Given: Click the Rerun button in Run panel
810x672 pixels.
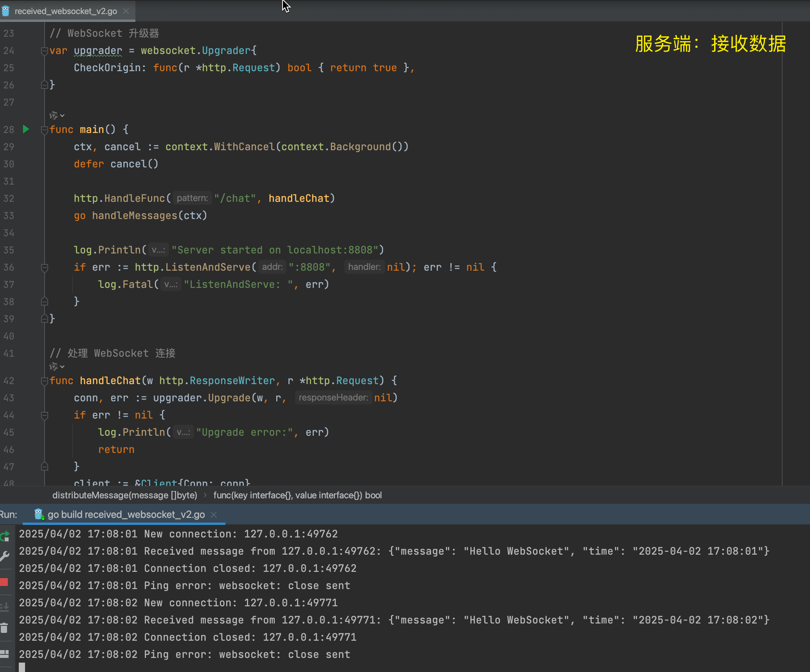Looking at the screenshot, I should pyautogui.click(x=5, y=536).
